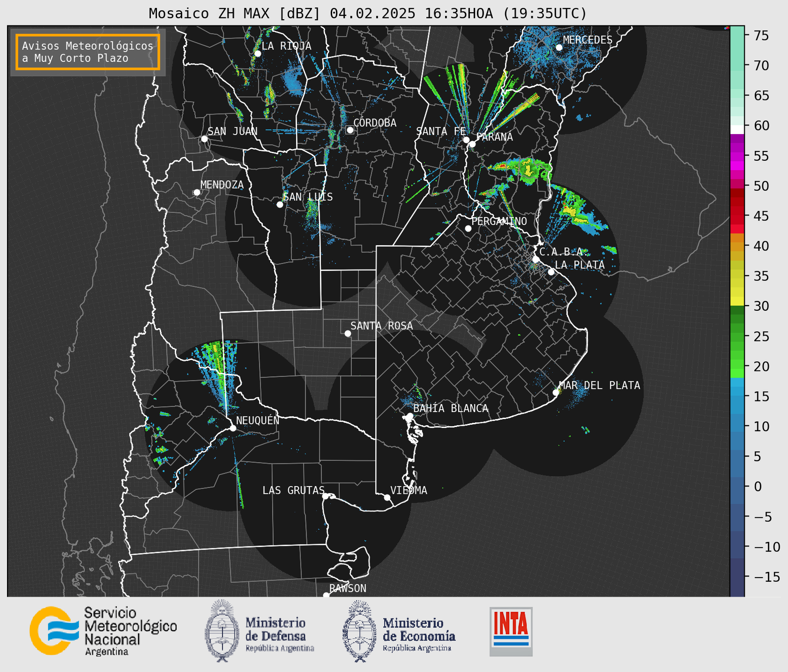
Task: Select the LAS GRUTAS city marker dot
Action: click(x=326, y=496)
